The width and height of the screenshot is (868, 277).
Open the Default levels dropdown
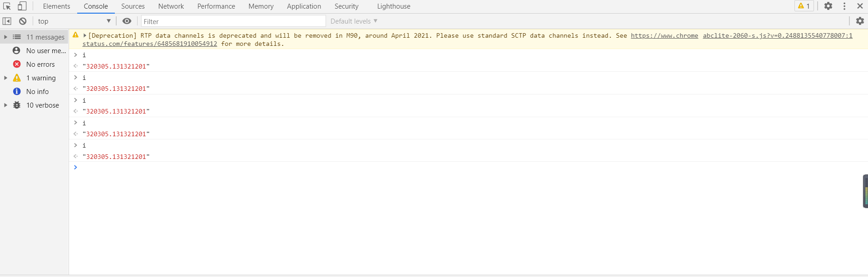354,21
